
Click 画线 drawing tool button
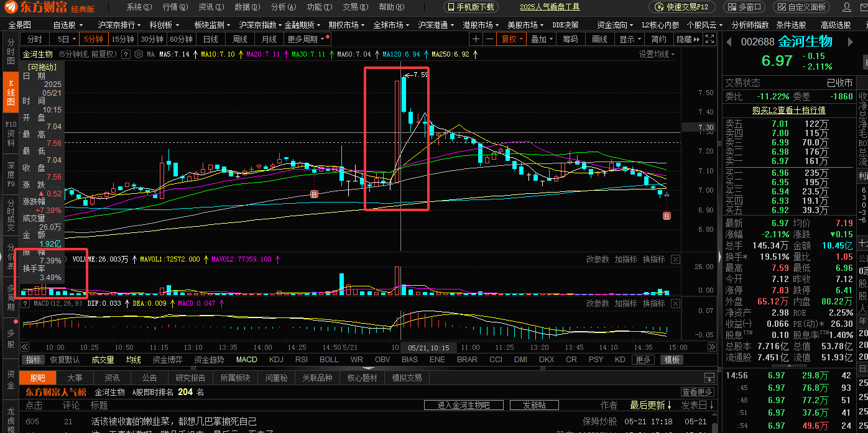pos(600,39)
